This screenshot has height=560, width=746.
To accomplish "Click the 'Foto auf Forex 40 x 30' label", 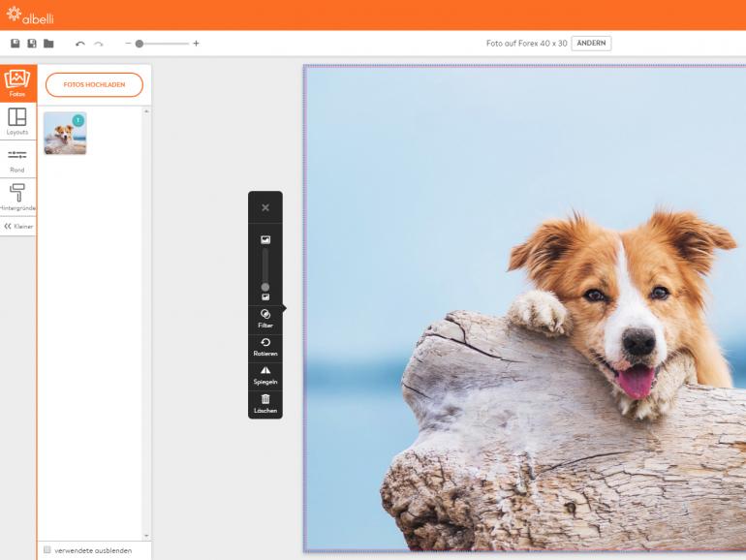I will [x=527, y=44].
